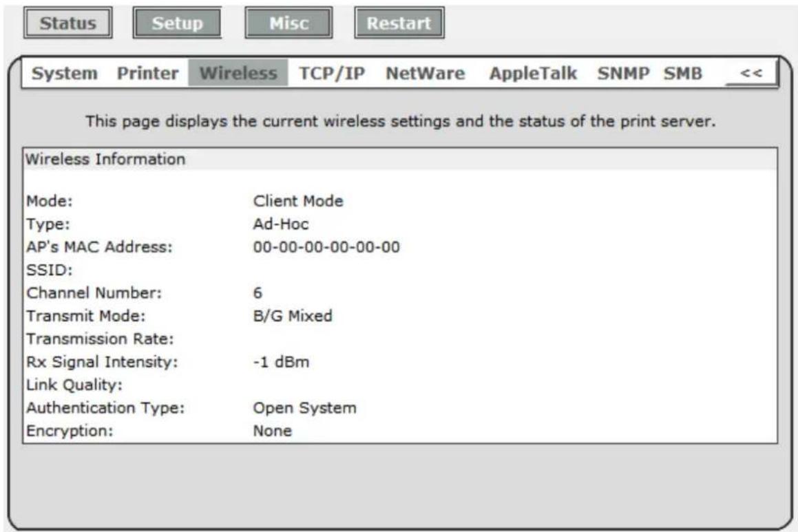Select the SMB tab
798x532 pixels.
(x=682, y=73)
